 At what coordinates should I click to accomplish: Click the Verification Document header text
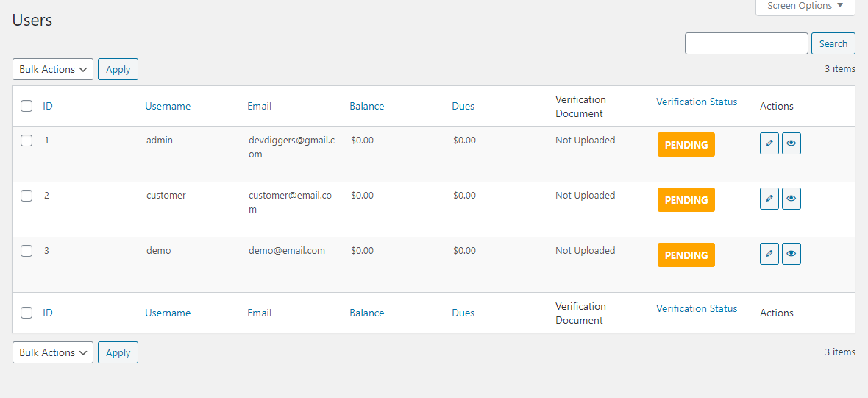point(580,106)
